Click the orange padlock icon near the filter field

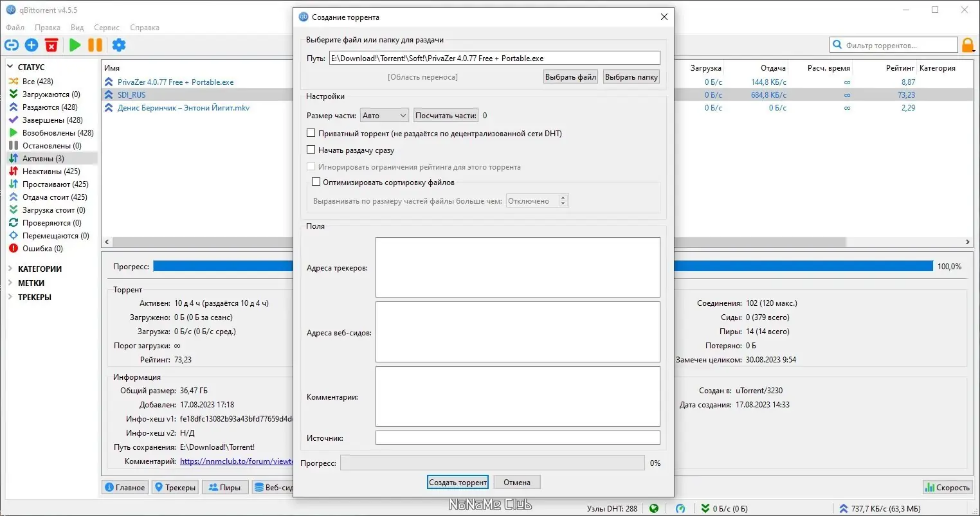click(x=968, y=45)
